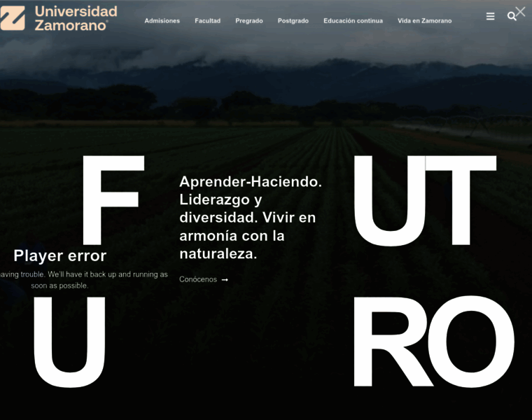532x420 pixels.
Task: Click the 'soon as possible.' error text
Action: pos(59,286)
